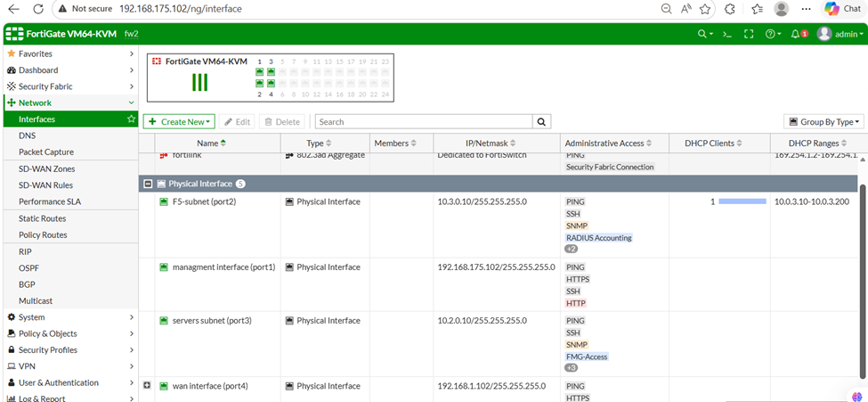Sort by IP/Netmask column header
The height and width of the screenshot is (402, 868).
491,143
